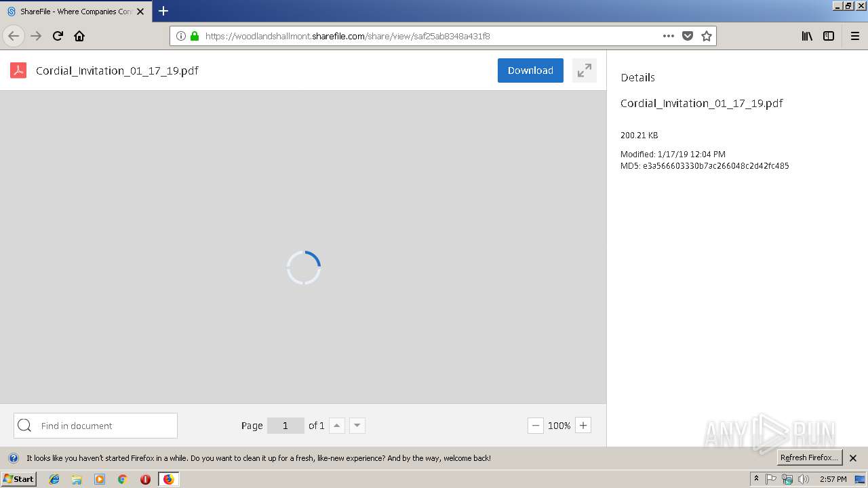The image size is (868, 488).
Task: Click the MD5 hash text
Action: 705,165
